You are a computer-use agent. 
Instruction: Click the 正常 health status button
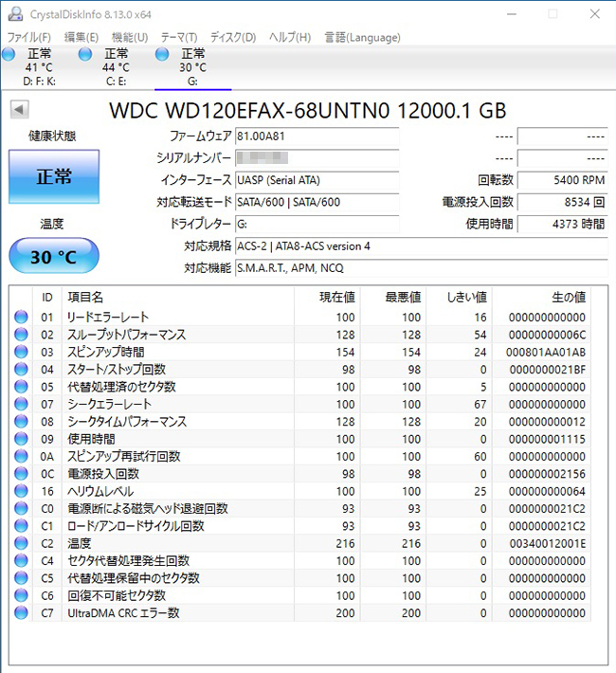pyautogui.click(x=54, y=177)
